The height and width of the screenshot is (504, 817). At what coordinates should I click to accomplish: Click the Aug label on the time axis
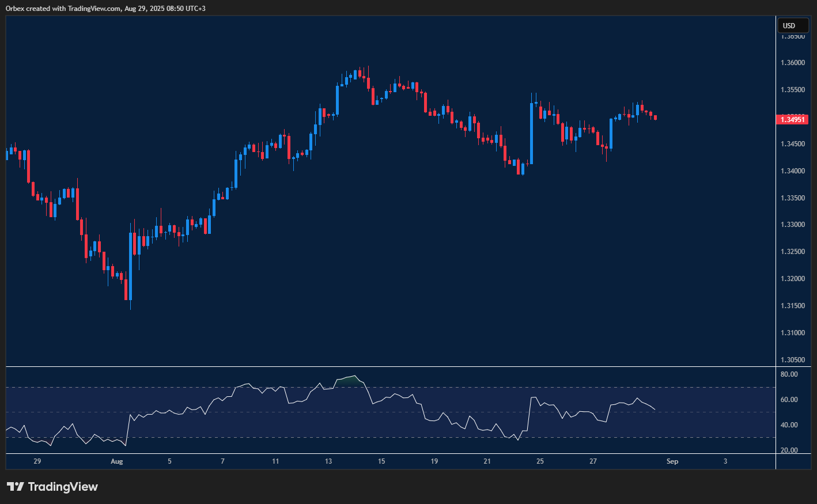pyautogui.click(x=117, y=461)
